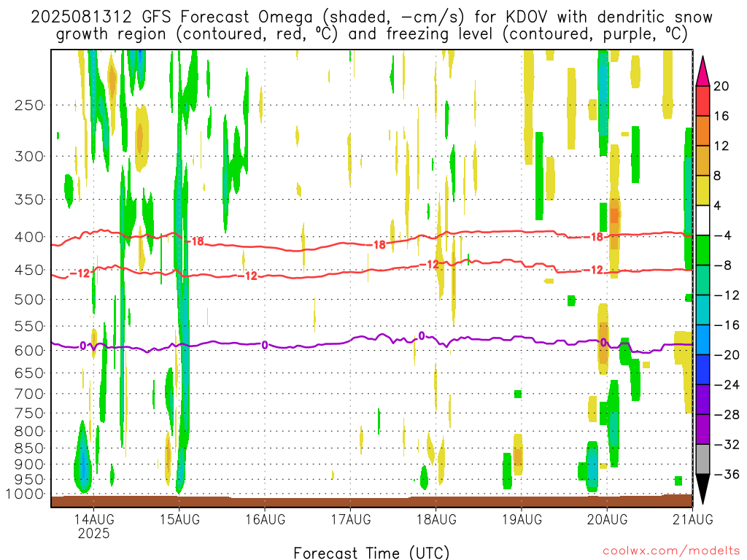Click the 18AUG date label
747x560 pixels.
[436, 519]
